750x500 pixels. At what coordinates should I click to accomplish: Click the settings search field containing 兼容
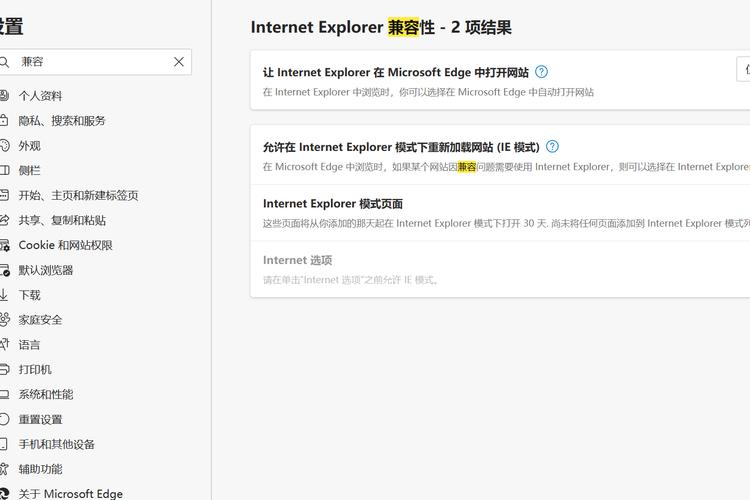[x=96, y=62]
